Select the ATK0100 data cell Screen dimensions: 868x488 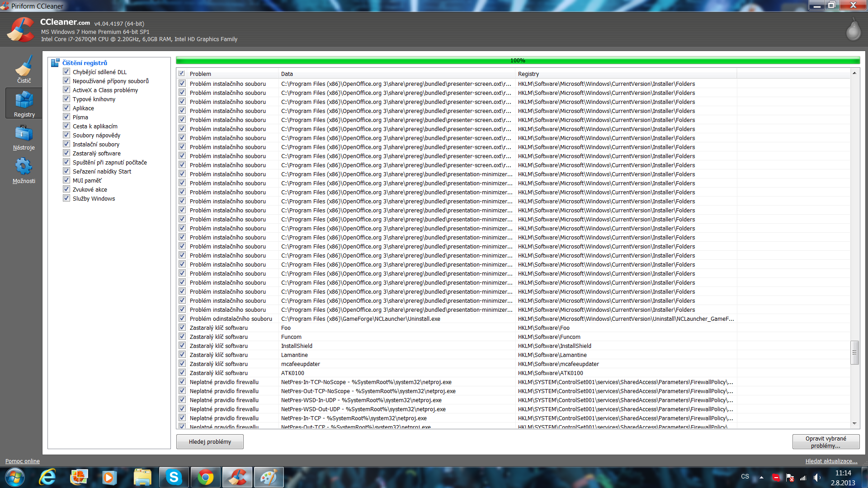click(x=292, y=373)
